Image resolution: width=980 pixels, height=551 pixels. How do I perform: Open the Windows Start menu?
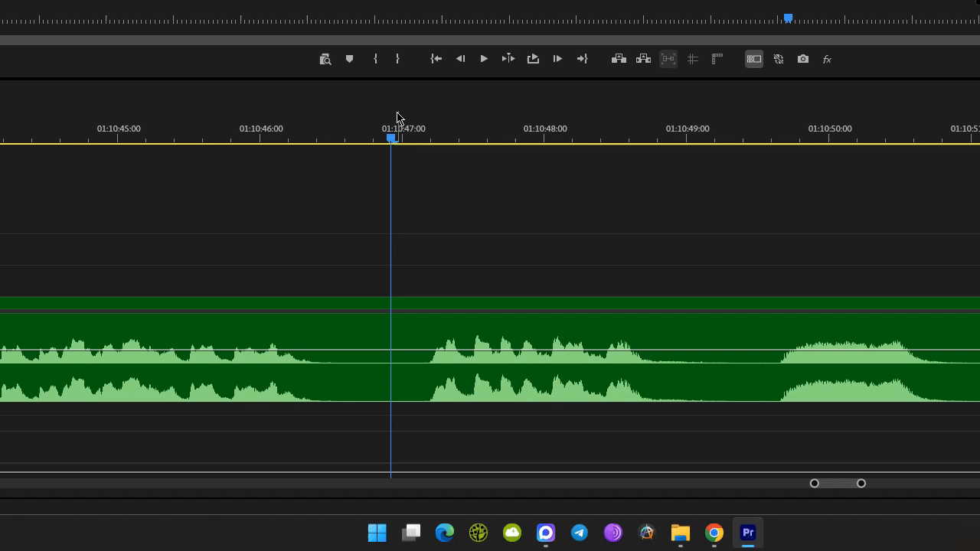coord(377,533)
